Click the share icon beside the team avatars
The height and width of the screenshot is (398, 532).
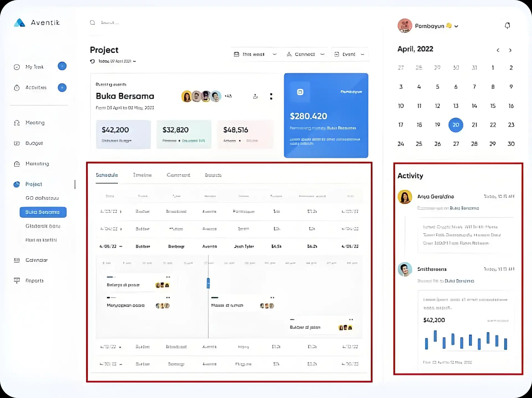click(x=255, y=96)
